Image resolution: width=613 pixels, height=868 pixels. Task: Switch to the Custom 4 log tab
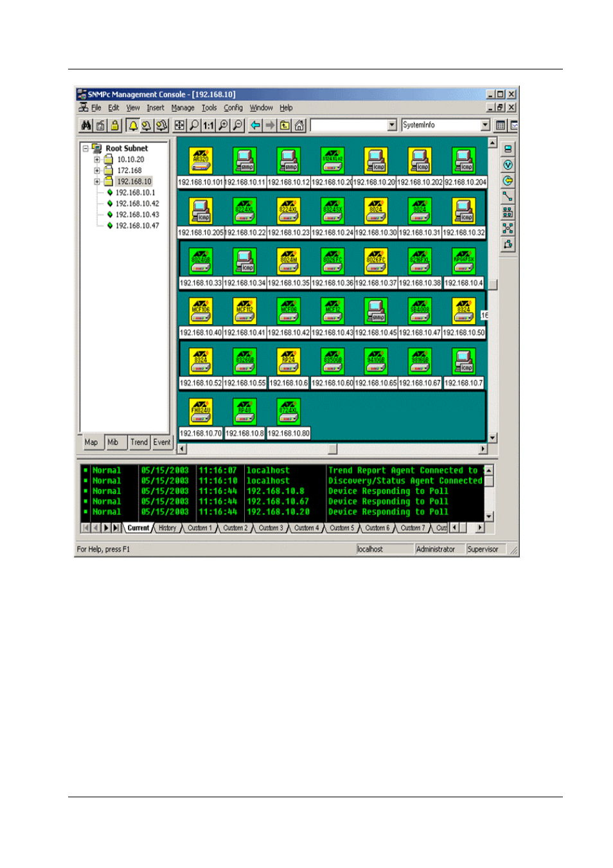pos(306,528)
